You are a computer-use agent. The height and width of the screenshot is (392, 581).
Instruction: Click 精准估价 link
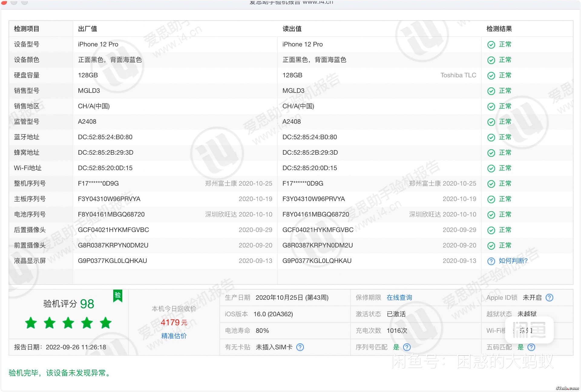(x=174, y=336)
